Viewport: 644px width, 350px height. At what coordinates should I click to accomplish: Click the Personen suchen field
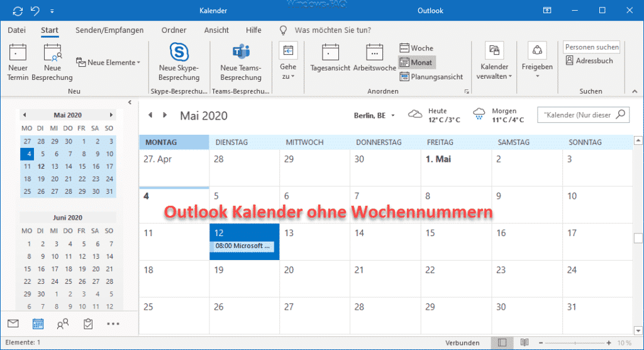591,47
